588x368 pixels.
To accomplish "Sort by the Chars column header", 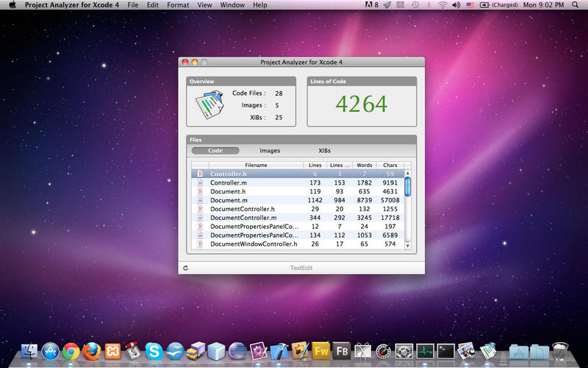I will [x=390, y=165].
